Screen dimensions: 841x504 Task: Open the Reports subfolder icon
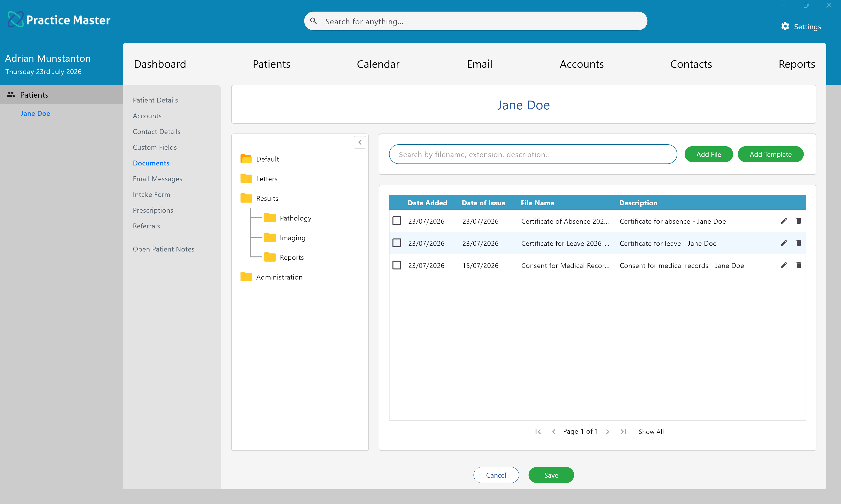(270, 257)
